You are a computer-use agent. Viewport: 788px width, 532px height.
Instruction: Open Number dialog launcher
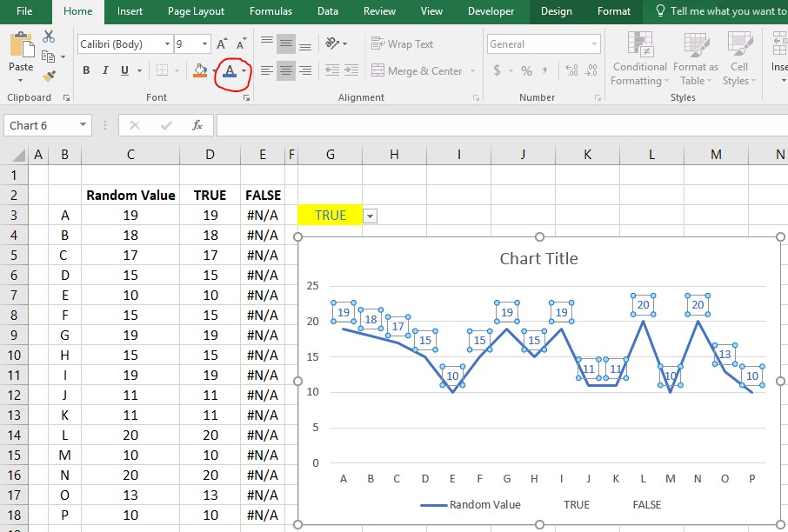click(598, 98)
